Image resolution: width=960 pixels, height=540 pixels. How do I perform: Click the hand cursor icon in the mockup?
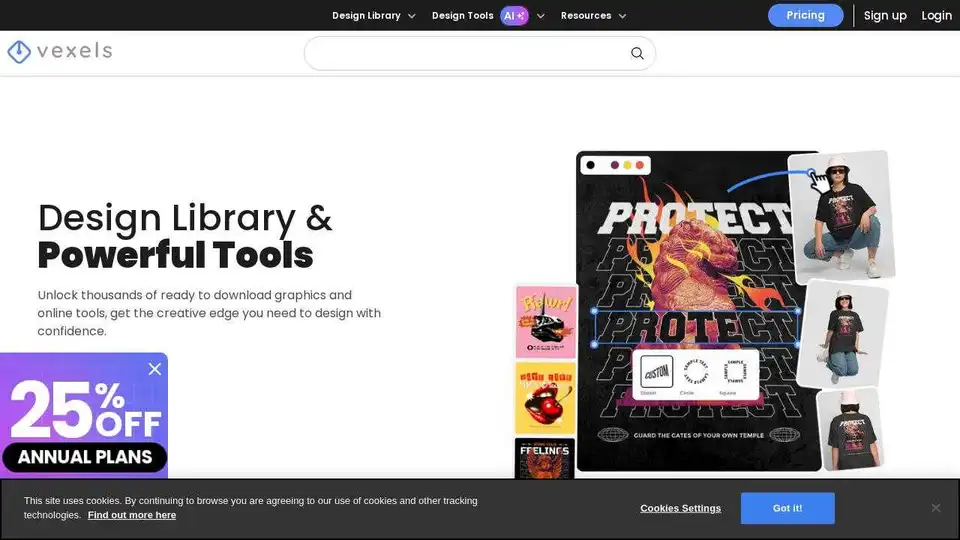pos(819,182)
